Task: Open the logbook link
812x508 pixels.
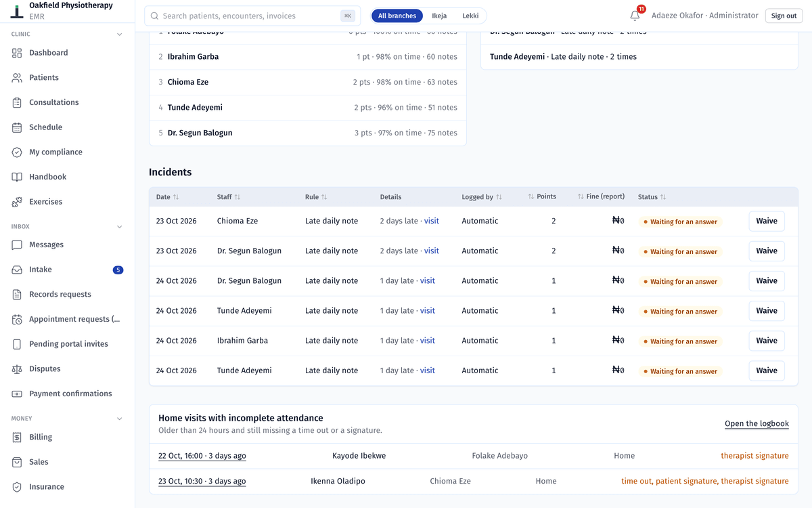Action: (757, 424)
